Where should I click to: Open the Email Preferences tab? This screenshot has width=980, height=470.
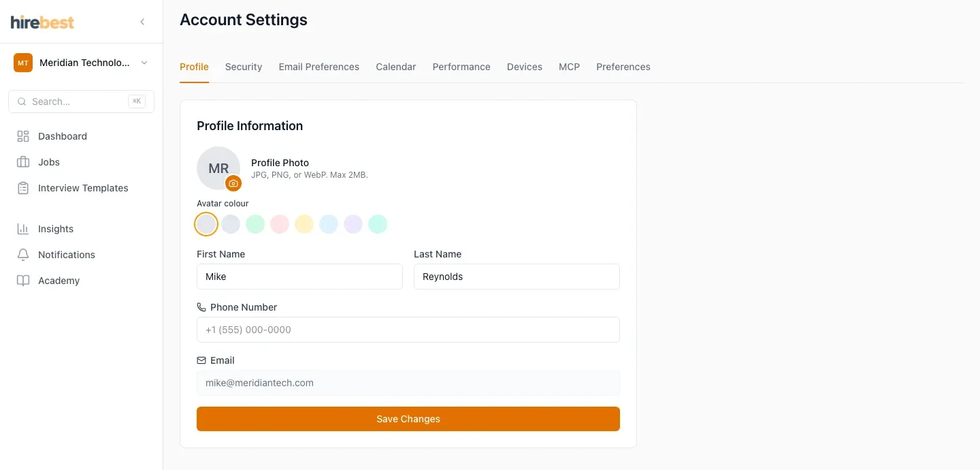(x=318, y=67)
